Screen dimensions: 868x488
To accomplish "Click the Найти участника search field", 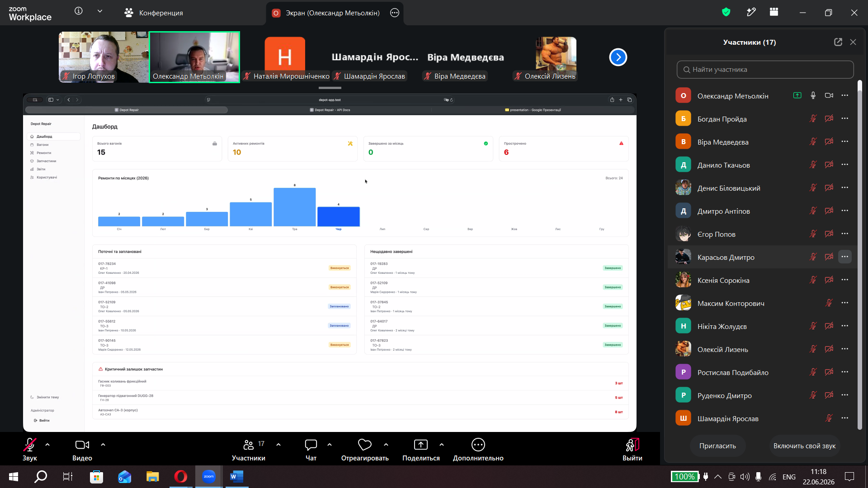I will click(x=765, y=70).
